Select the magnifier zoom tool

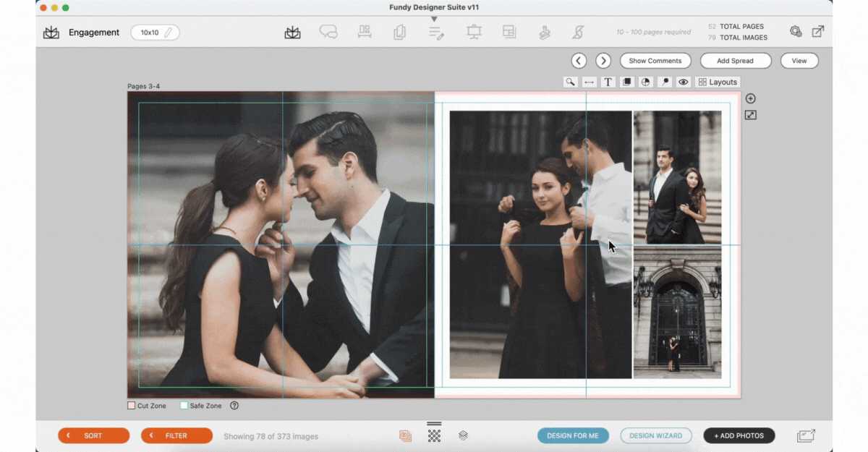point(571,82)
